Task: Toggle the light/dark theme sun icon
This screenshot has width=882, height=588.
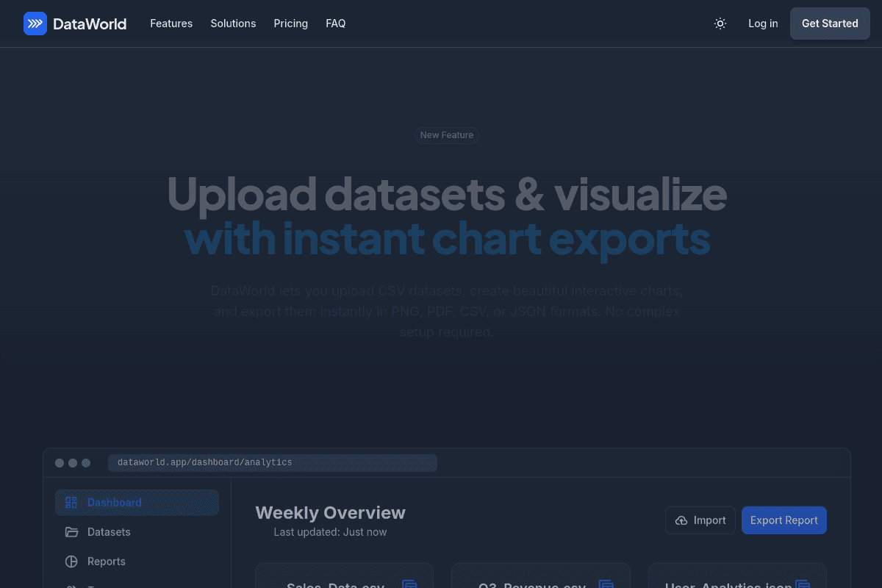Action: click(720, 24)
